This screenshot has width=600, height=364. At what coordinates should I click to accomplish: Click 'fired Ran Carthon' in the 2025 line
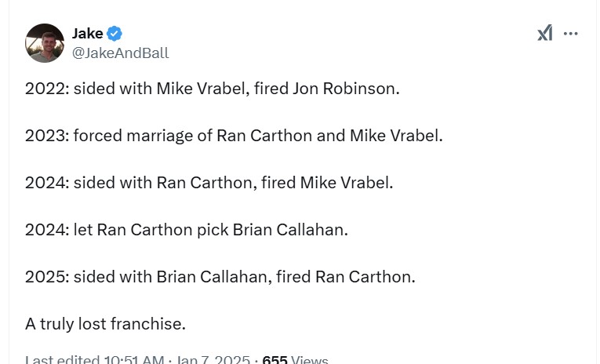click(365, 277)
